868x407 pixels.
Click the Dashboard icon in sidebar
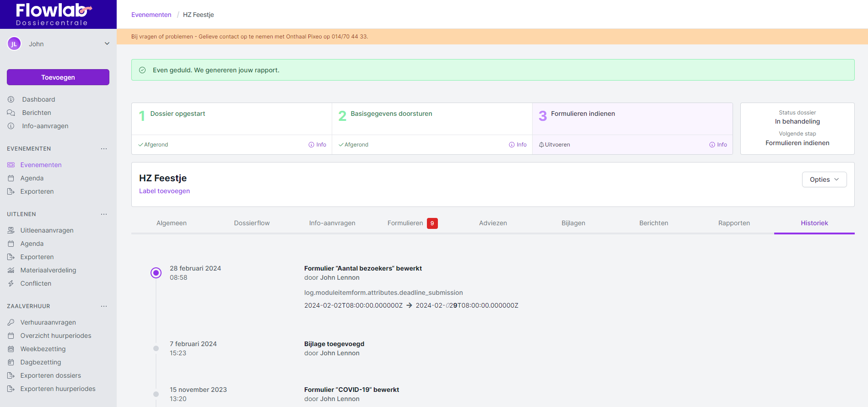tap(11, 99)
